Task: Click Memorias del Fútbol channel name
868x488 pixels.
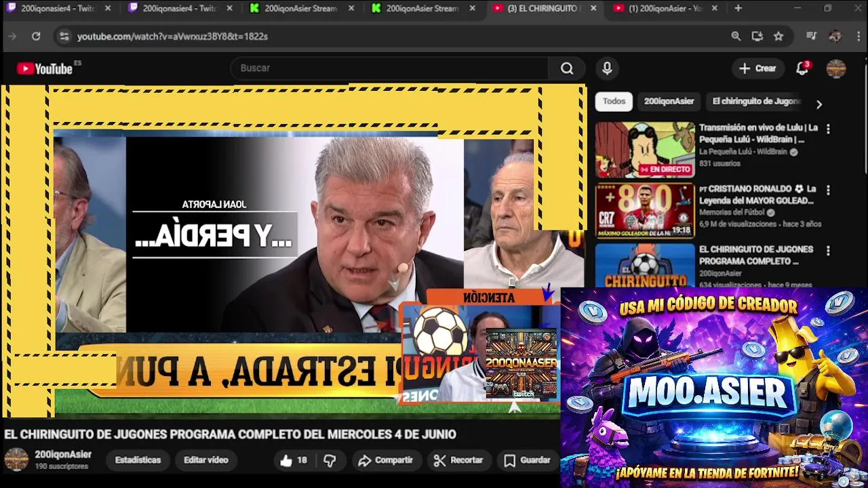Action: (x=732, y=213)
